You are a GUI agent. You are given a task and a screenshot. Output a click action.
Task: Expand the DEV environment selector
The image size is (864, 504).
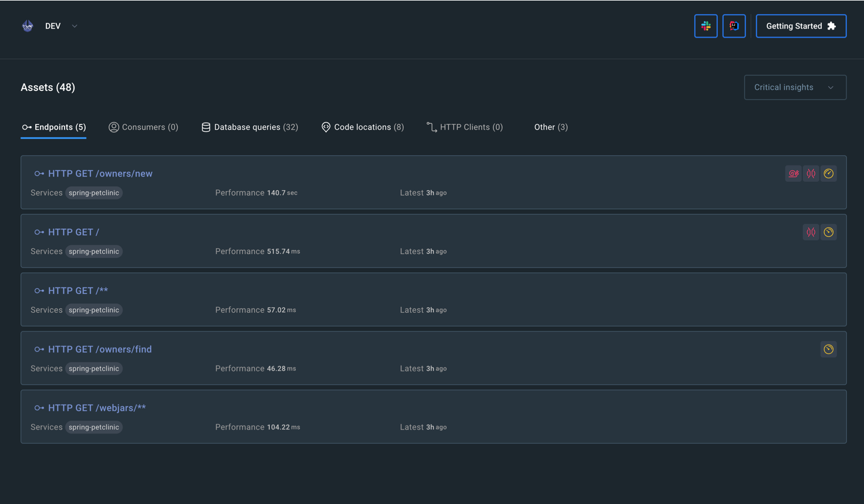pyautogui.click(x=75, y=26)
